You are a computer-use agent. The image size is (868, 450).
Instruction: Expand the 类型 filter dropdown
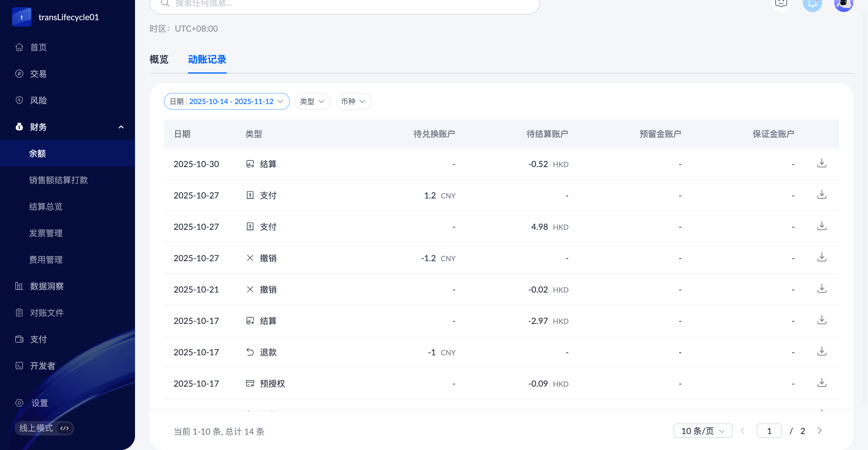[312, 101]
